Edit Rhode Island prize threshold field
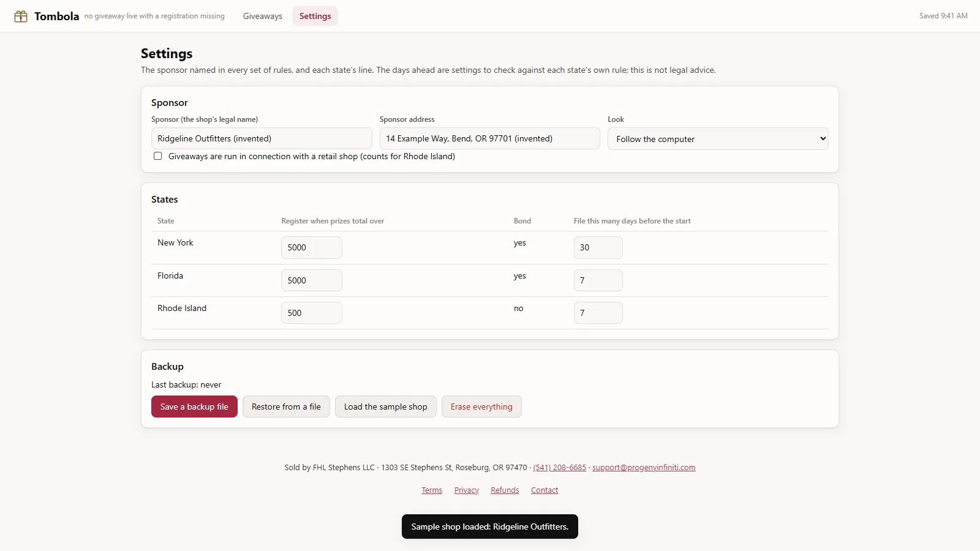The image size is (980, 551). (312, 313)
